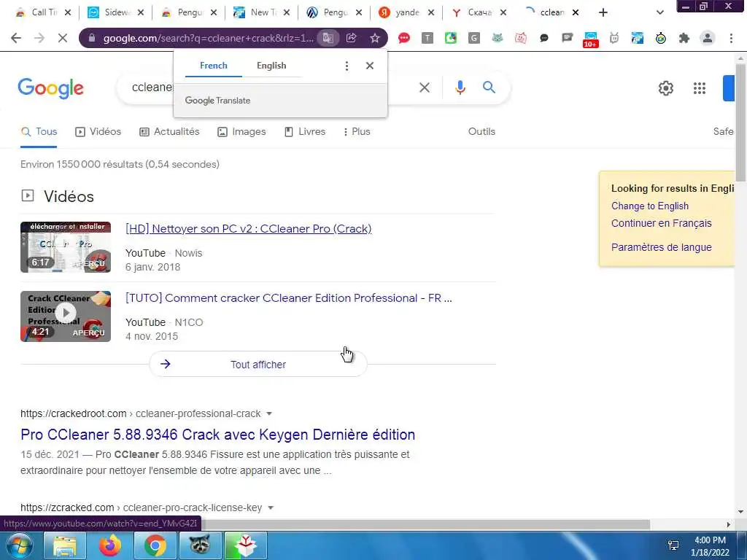Play the 6:17 video thumbnail
The height and width of the screenshot is (560, 747).
pos(65,247)
